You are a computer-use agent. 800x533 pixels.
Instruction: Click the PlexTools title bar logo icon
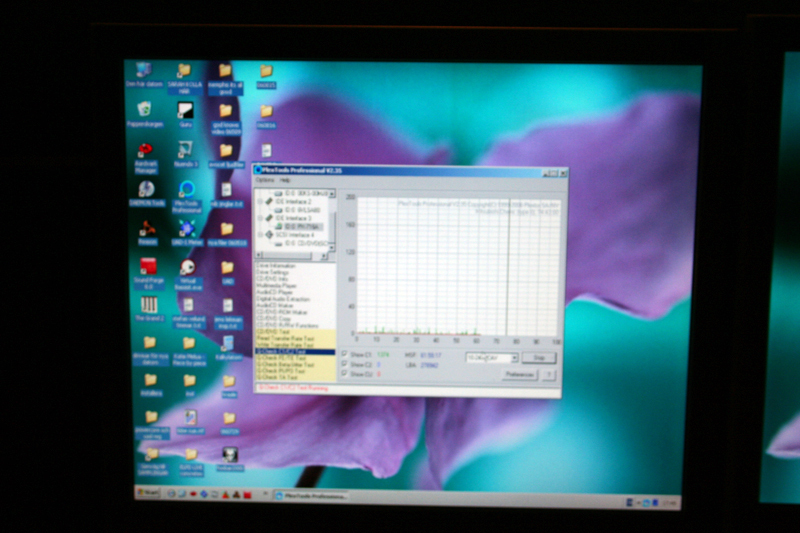pyautogui.click(x=258, y=170)
